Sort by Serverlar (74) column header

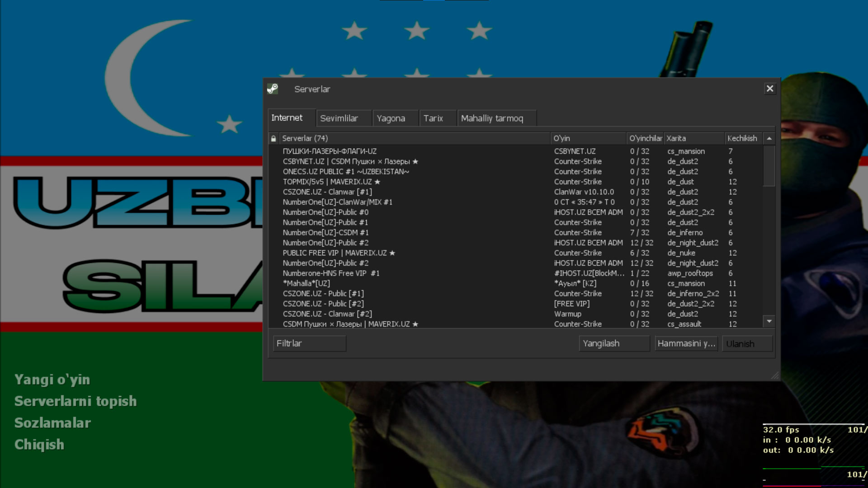point(415,138)
